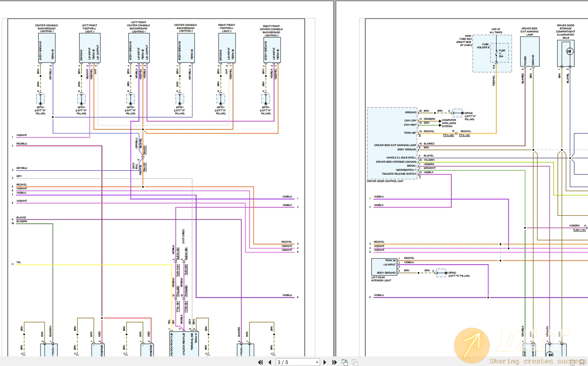Select the 'RIGHT FRONT FOOTWELL LIGHT 2' heading
This screenshot has height=366, width=588.
click(227, 28)
